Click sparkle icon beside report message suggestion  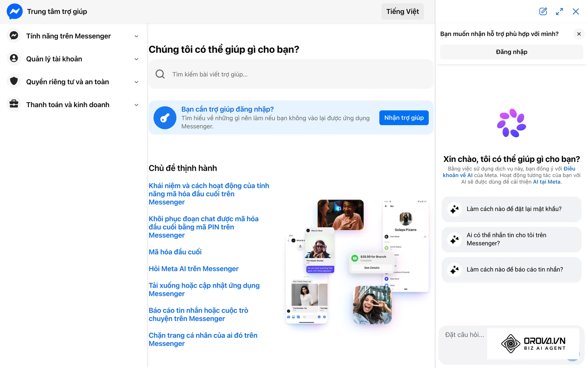click(x=455, y=269)
